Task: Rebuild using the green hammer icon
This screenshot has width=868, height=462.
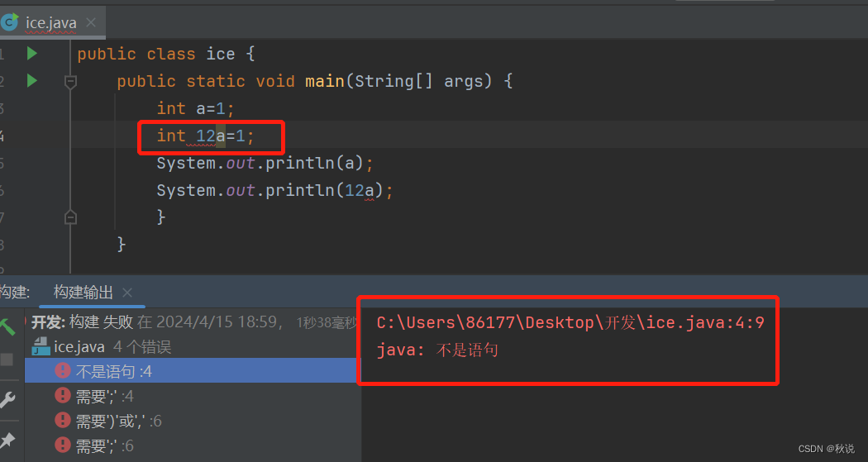Action: [7, 326]
